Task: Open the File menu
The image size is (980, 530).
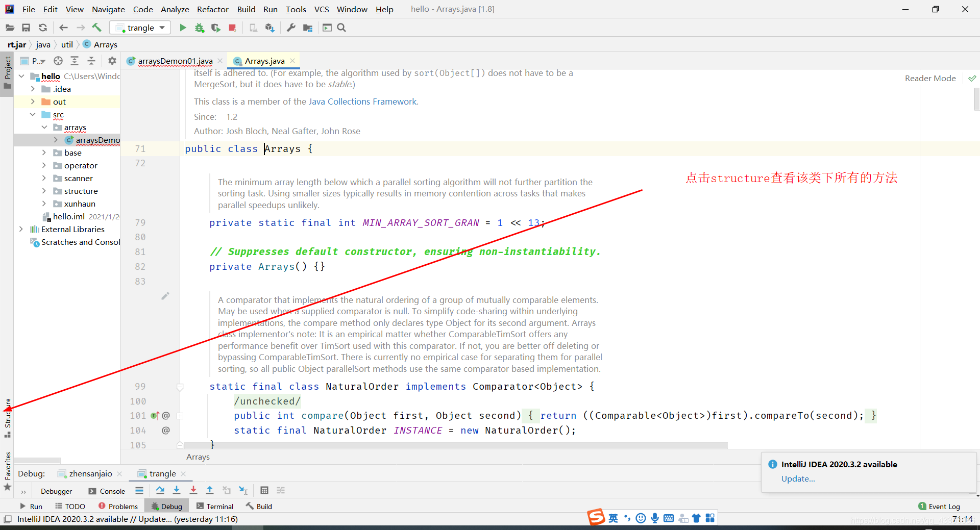Action: point(29,9)
